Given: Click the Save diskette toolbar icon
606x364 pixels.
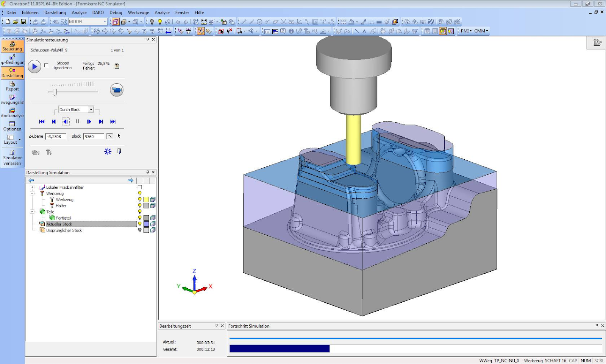Looking at the screenshot, I should coord(23,22).
